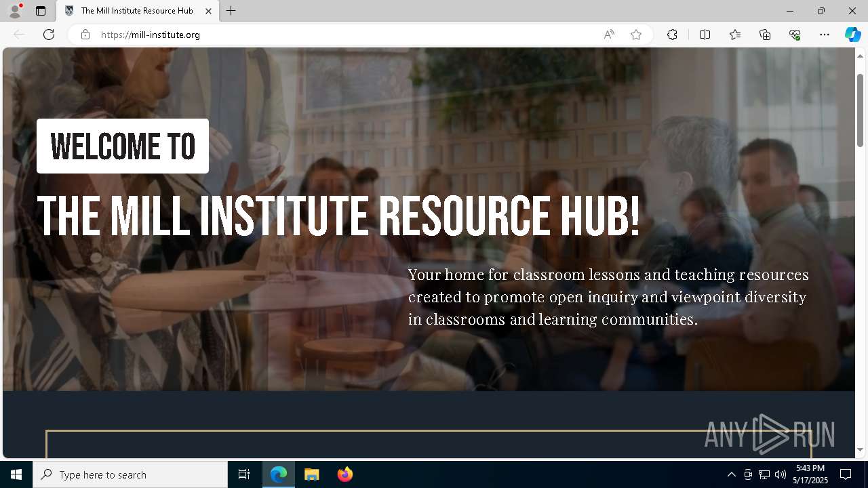Open the notification center icon
This screenshot has width=868, height=488.
(x=846, y=474)
